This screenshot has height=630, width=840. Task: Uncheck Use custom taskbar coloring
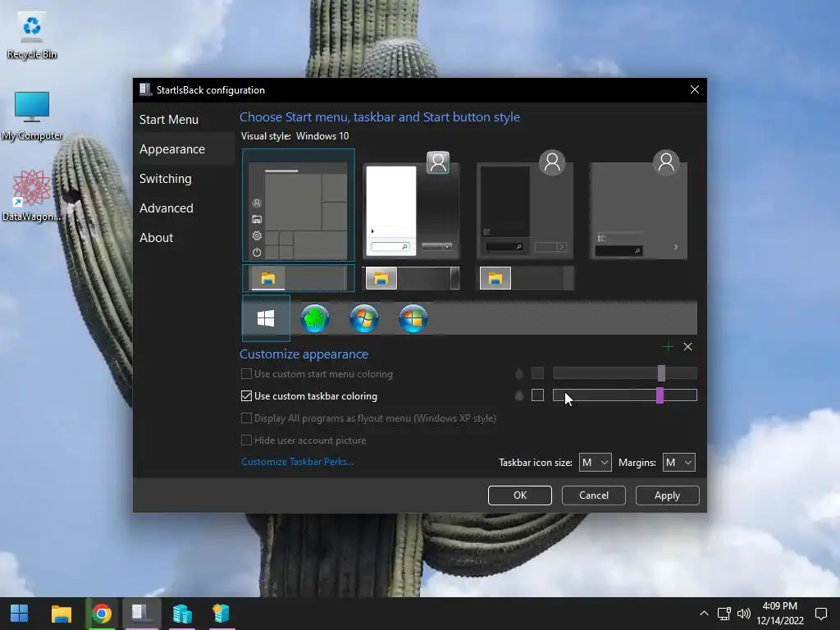tap(246, 396)
